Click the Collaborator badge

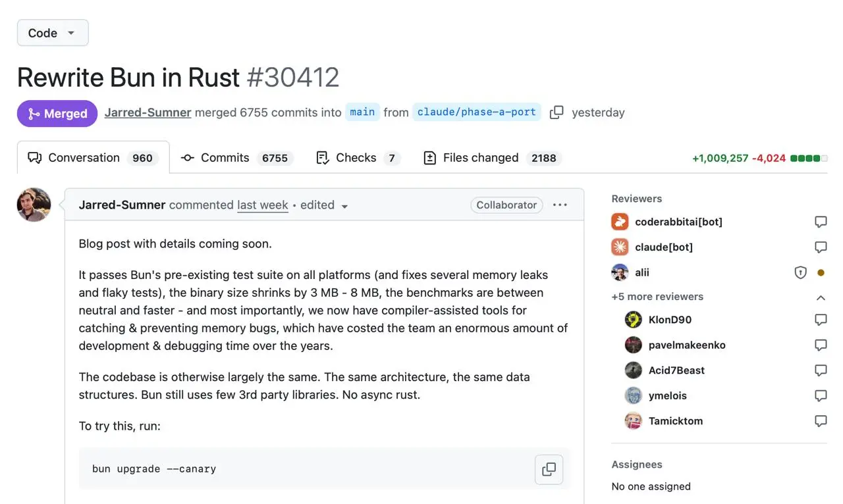coord(506,205)
